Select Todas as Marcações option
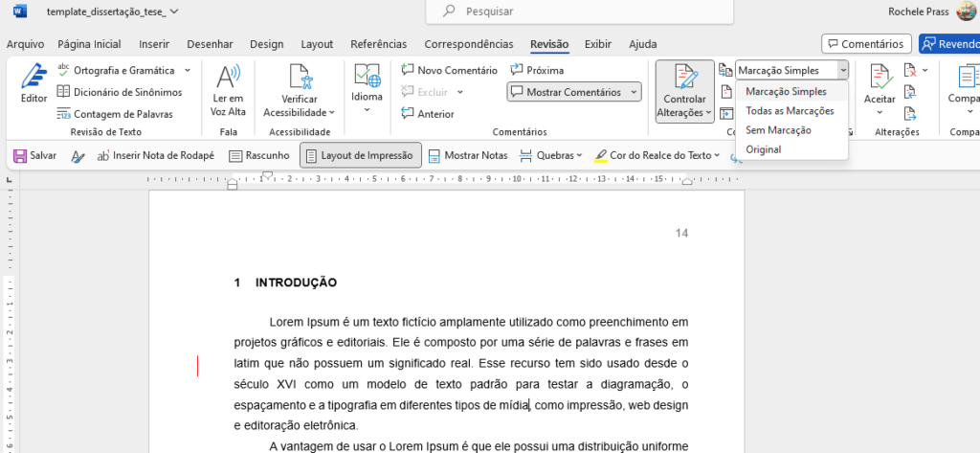The image size is (980, 453). coord(791,111)
